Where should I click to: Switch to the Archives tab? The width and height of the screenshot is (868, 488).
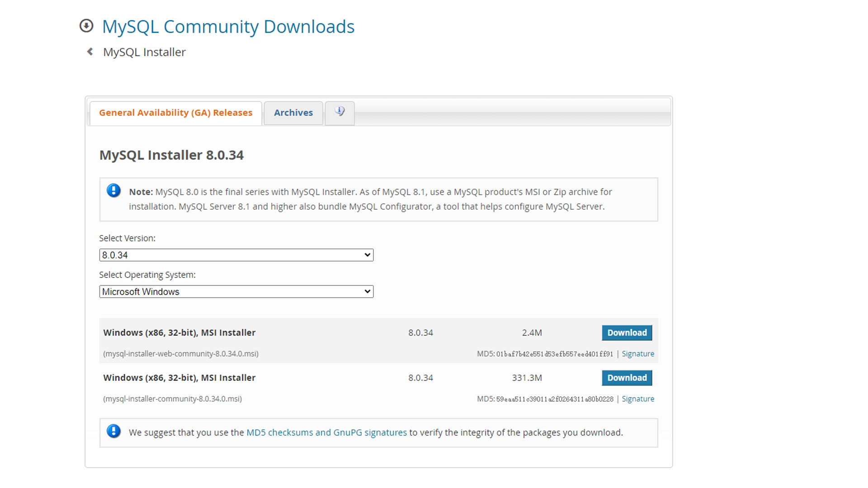tap(293, 113)
